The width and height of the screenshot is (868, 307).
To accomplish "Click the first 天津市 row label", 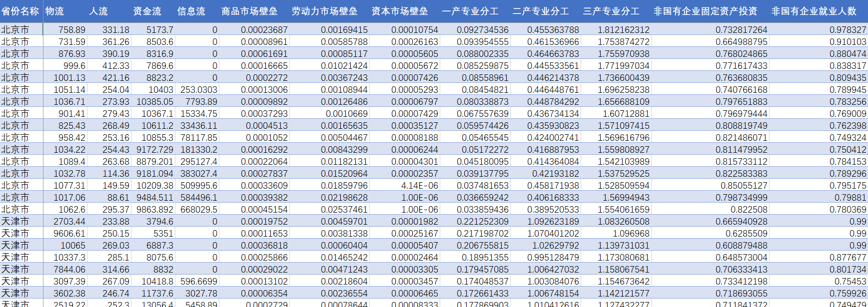I will point(15,222).
